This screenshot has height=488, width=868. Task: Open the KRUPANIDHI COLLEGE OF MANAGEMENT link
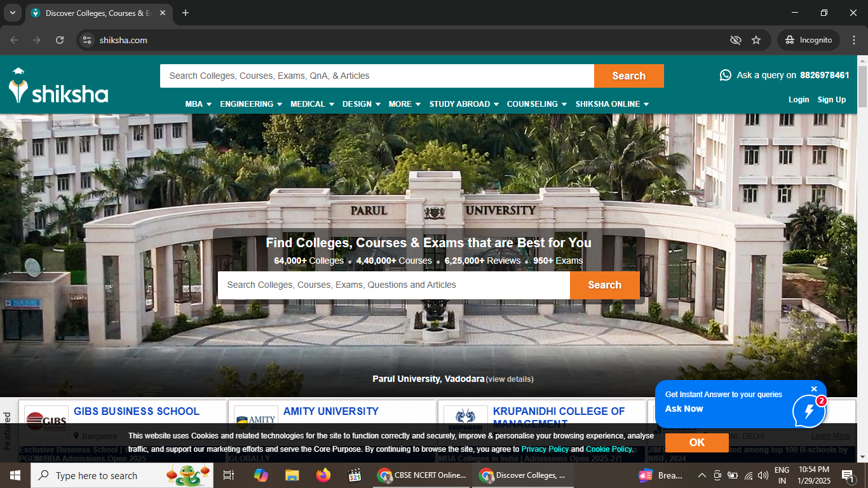click(559, 417)
